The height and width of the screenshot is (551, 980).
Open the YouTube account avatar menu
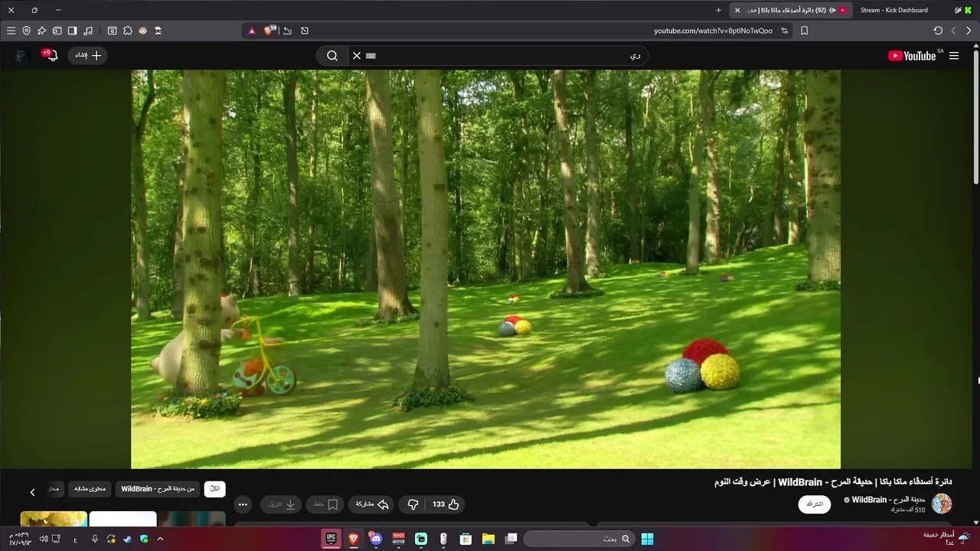(x=23, y=56)
